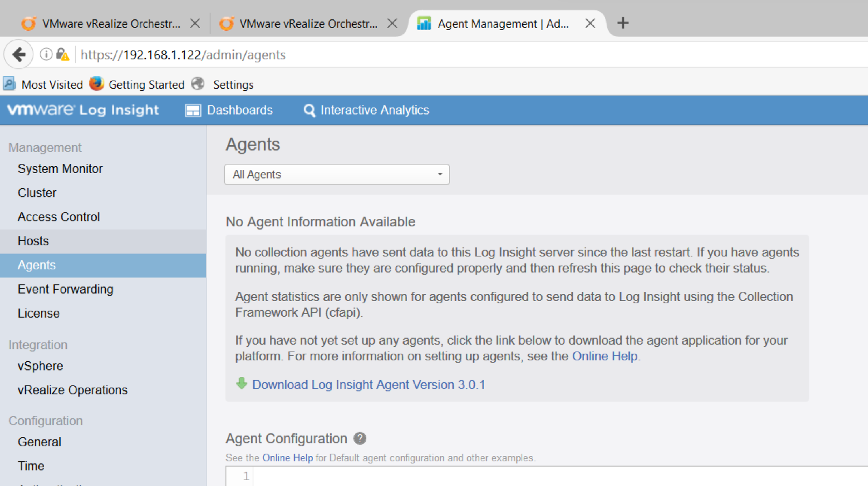Click the All Agents dropdown arrow
The width and height of the screenshot is (868, 486).
(440, 174)
